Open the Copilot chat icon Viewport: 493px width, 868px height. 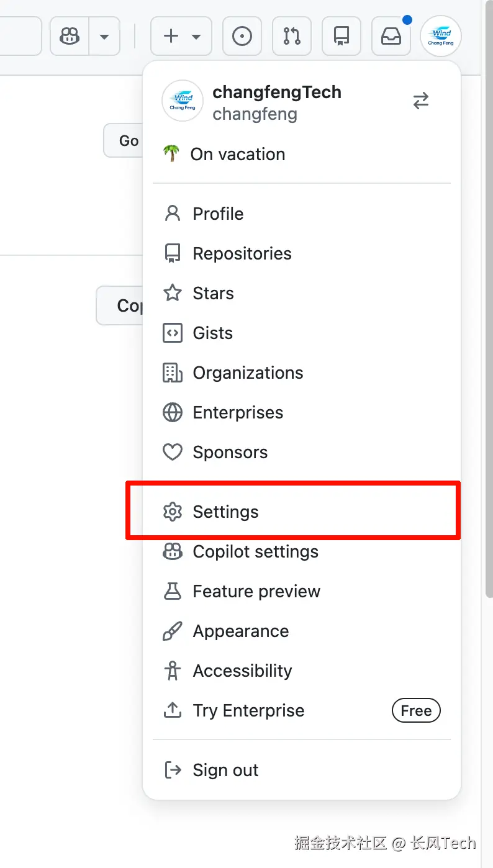click(x=70, y=37)
